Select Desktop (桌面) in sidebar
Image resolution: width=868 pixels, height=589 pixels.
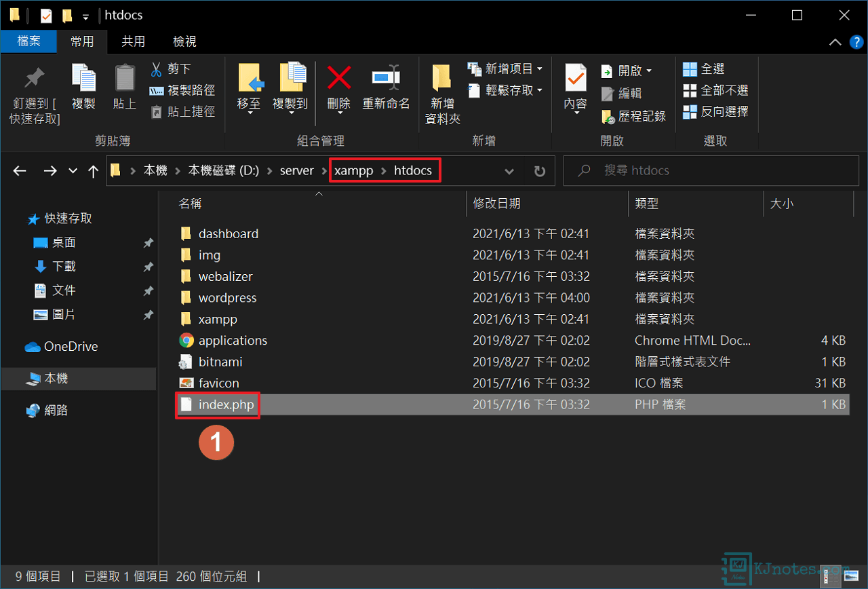coord(55,242)
